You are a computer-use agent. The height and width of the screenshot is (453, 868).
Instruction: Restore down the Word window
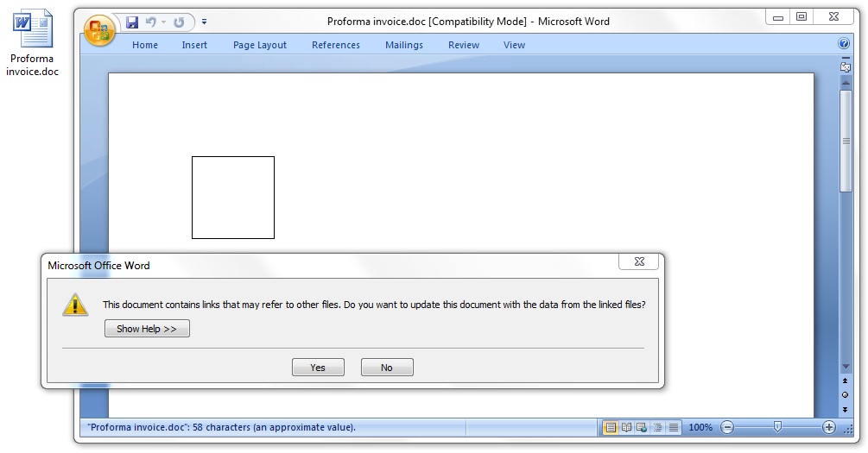pyautogui.click(x=801, y=17)
